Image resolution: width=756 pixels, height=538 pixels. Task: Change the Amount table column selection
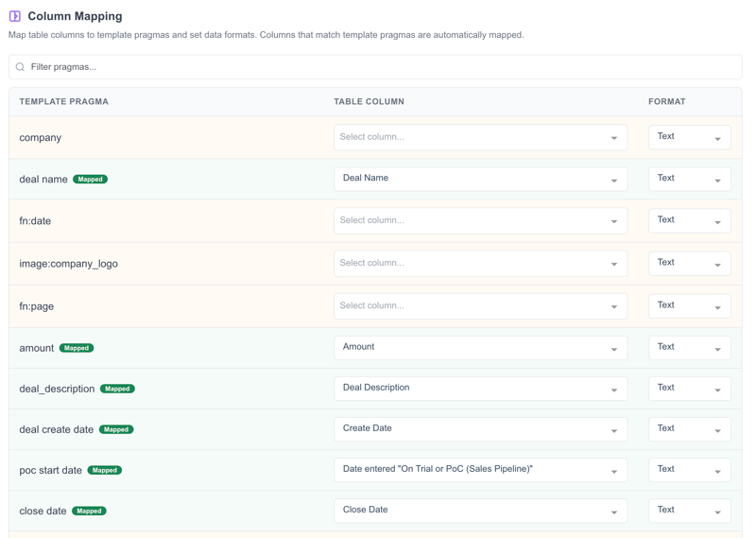point(480,347)
